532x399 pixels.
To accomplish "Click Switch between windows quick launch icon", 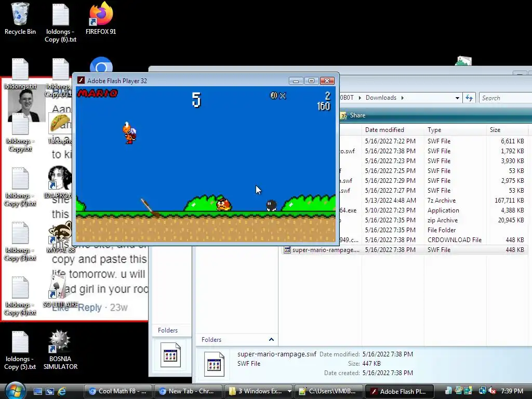I will [x=49, y=391].
